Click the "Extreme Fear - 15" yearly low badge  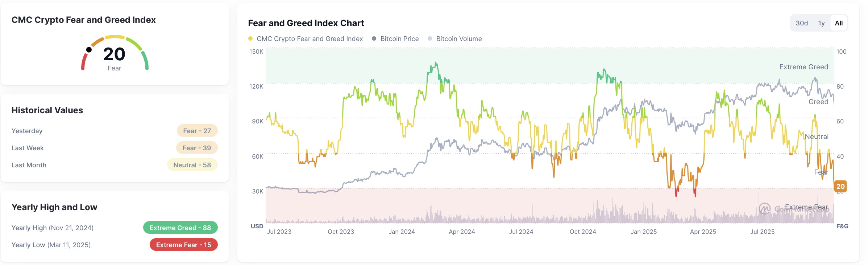click(183, 245)
